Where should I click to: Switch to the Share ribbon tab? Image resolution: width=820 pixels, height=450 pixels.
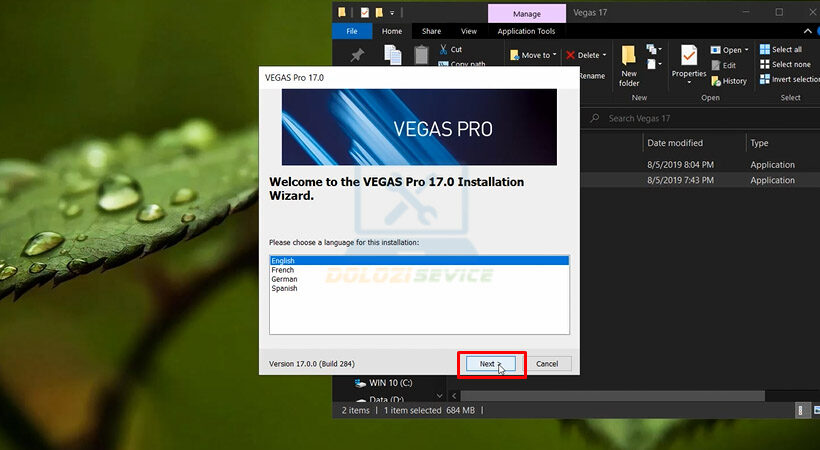click(431, 31)
